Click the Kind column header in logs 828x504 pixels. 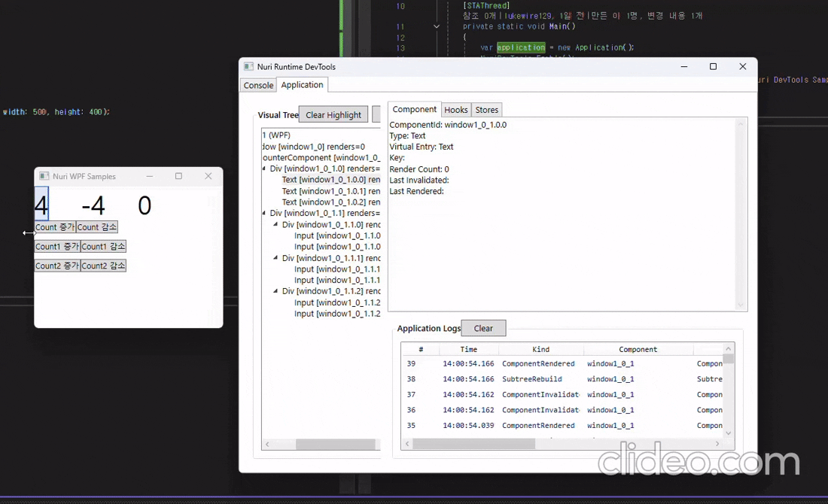pos(540,349)
